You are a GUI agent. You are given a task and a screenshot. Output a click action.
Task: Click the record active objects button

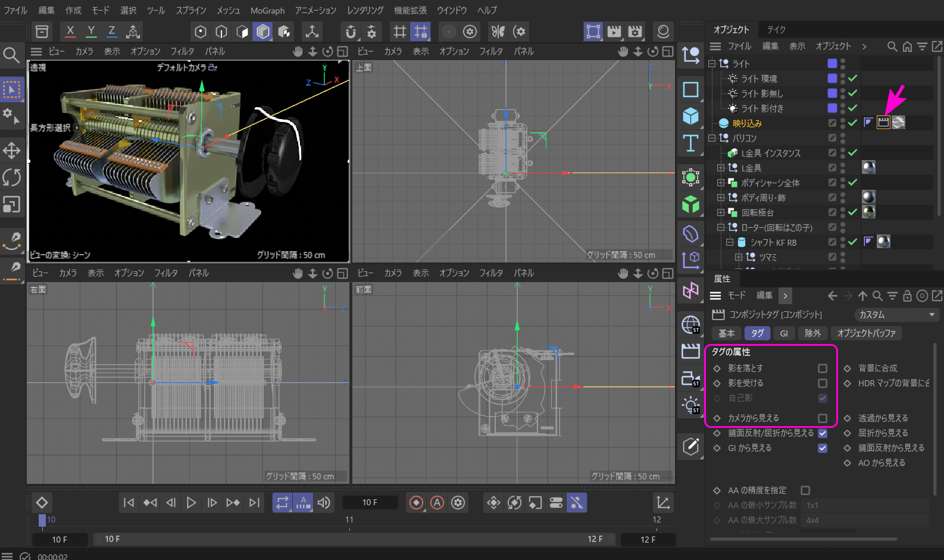(416, 503)
